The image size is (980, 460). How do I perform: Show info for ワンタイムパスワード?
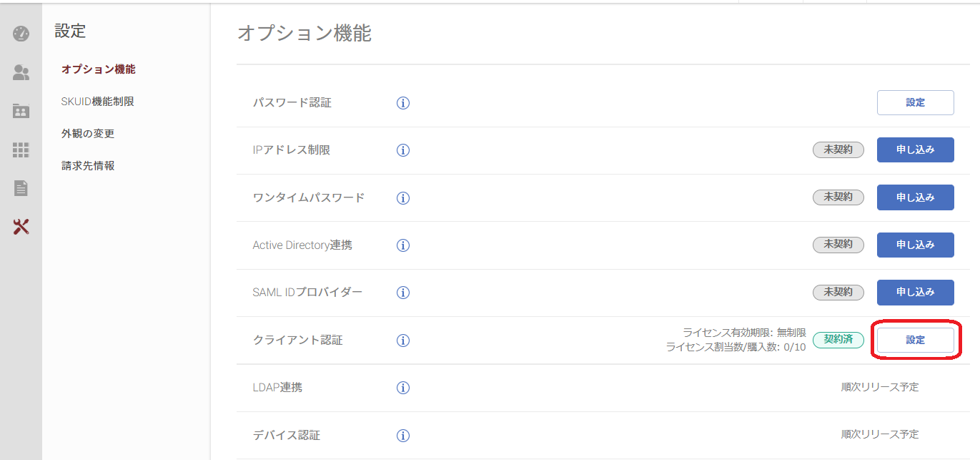coord(403,198)
